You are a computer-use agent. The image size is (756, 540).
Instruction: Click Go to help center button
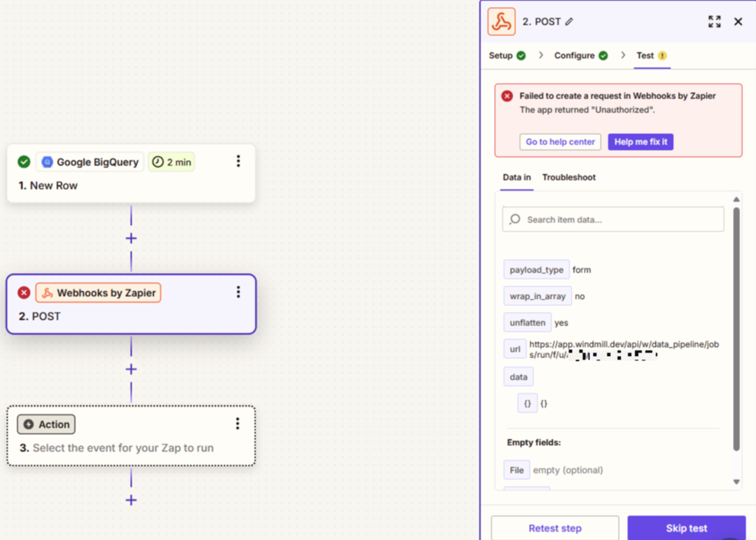click(560, 141)
